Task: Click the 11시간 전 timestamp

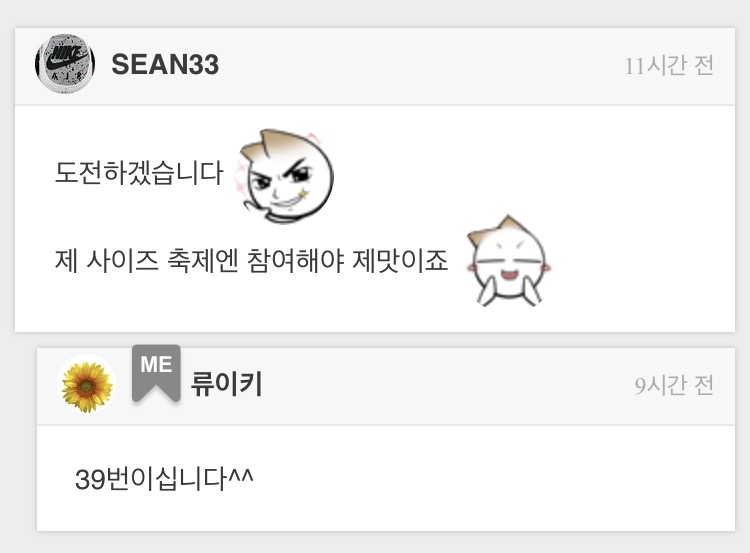Action: click(x=669, y=66)
